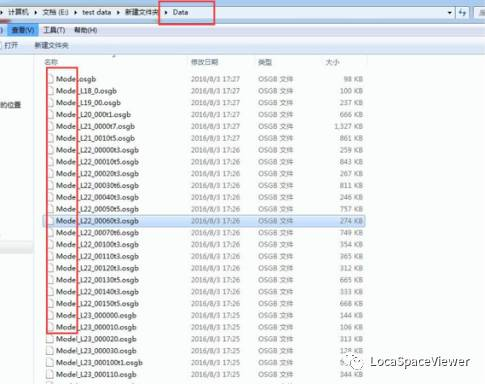This screenshot has width=485, height=384.
Task: Select file name Model_L23_000000.osgb
Action: point(96,315)
